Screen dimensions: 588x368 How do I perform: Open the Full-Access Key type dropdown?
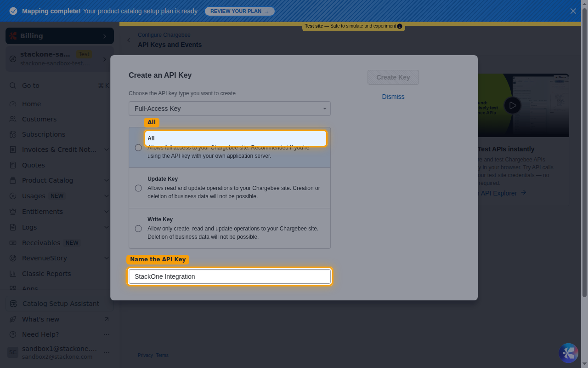pyautogui.click(x=230, y=109)
